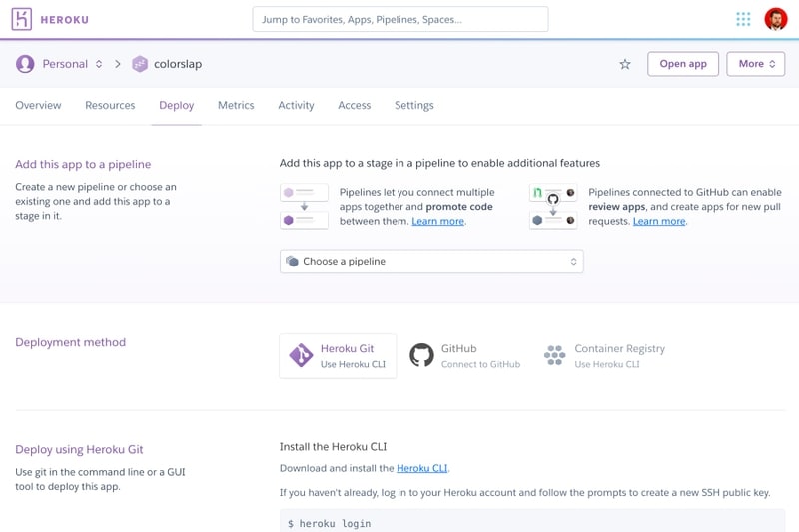Click the pipeline icon in the dropdown

[x=292, y=262]
